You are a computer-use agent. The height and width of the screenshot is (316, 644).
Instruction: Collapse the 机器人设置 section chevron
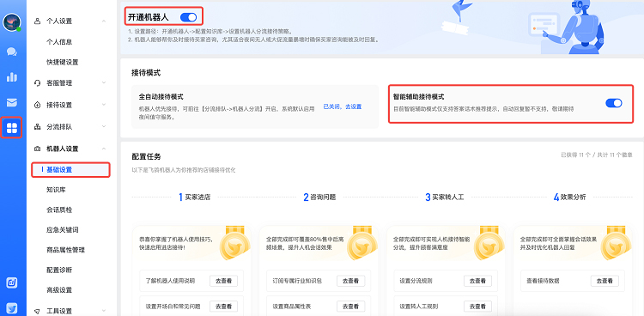pos(104,149)
